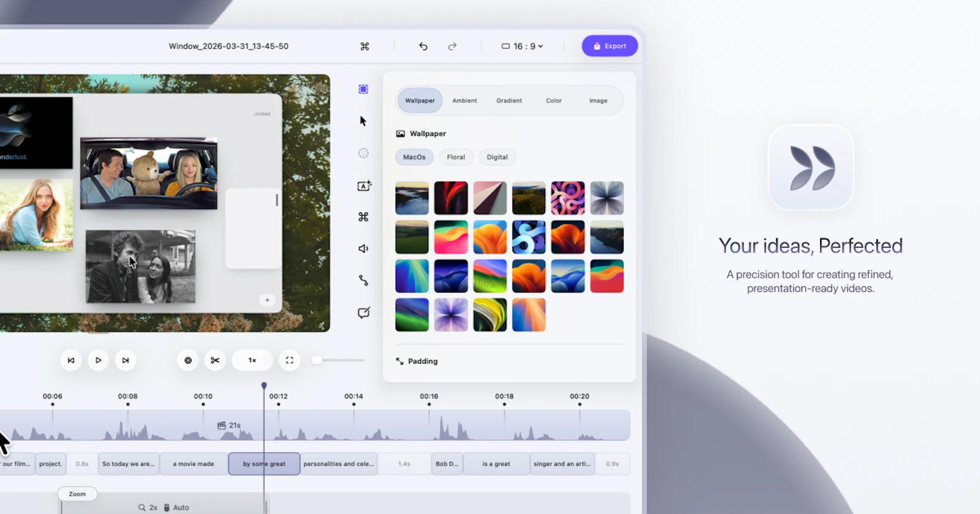Choose the dark red abstract wallpaper

click(451, 198)
